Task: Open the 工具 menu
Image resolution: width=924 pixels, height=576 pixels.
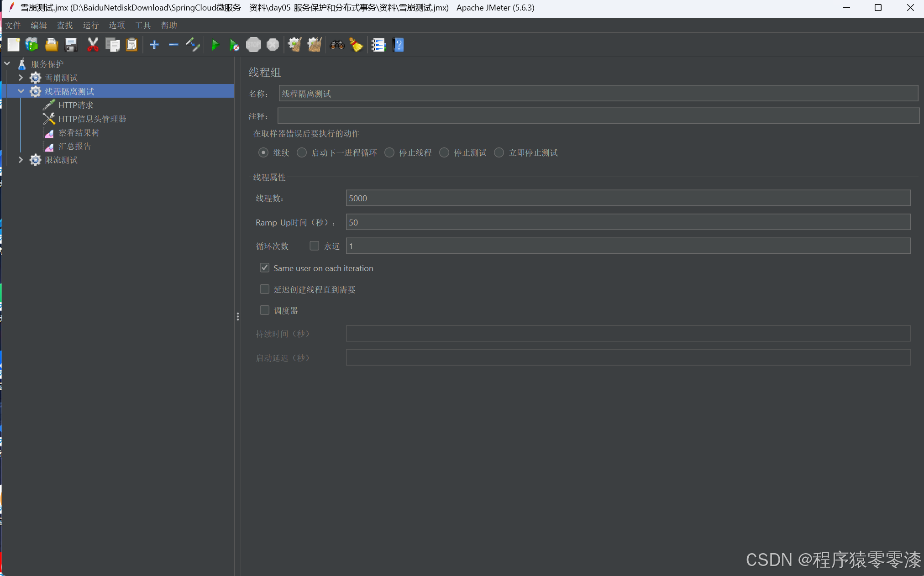Action: click(142, 25)
